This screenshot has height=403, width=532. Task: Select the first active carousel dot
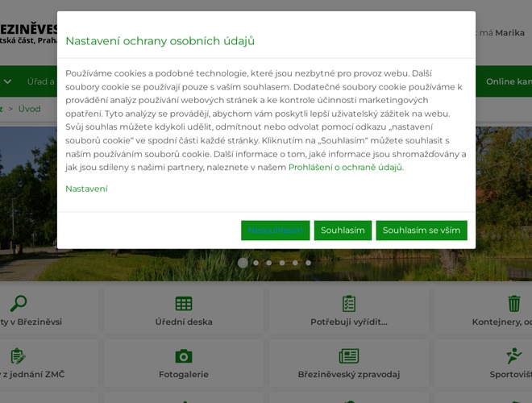click(x=243, y=263)
